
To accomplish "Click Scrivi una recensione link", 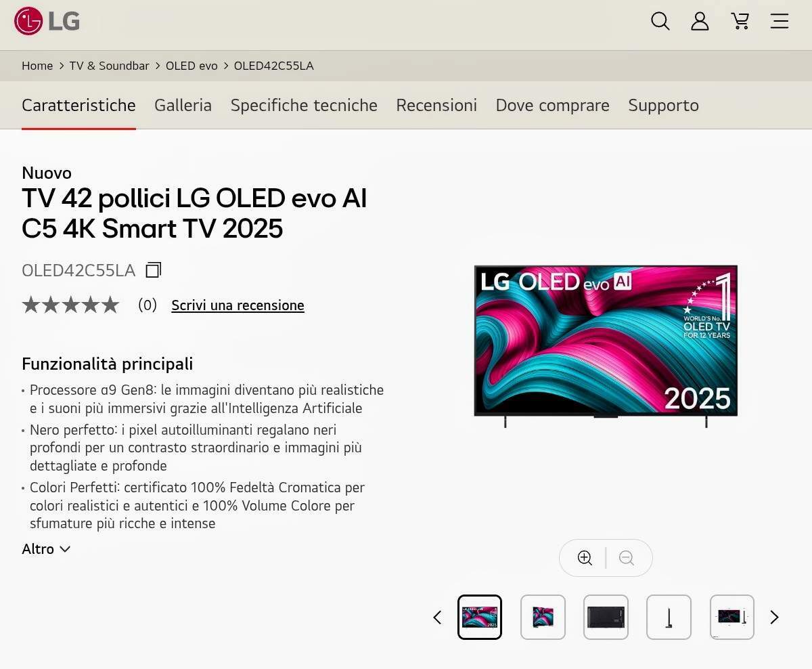I will point(238,305).
